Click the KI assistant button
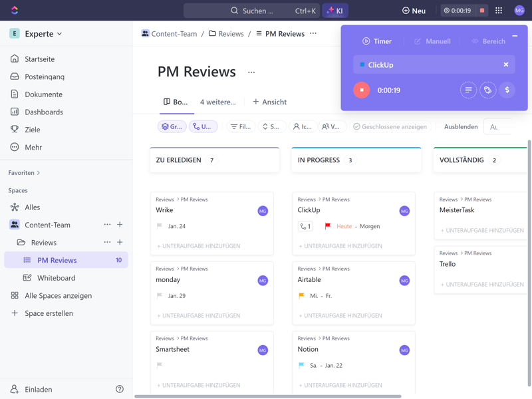Screen dimensions: 532x399 pyautogui.click(x=335, y=11)
